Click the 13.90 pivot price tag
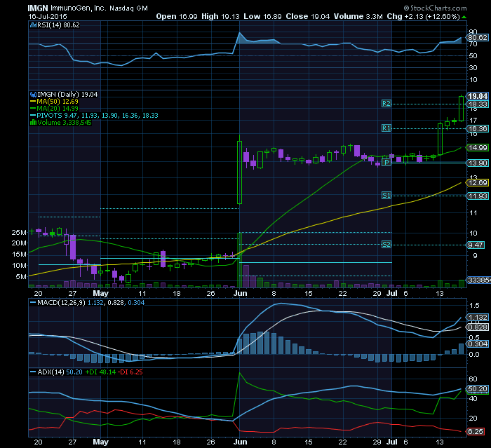Image resolution: width=491 pixels, height=448 pixels. coord(478,163)
